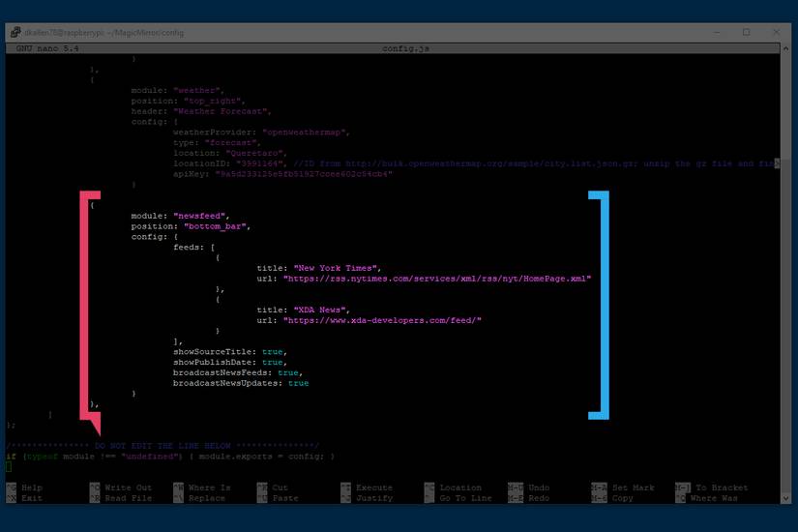The width and height of the screenshot is (798, 532).
Task: Click the nytimes.com RSS url string
Action: point(436,279)
